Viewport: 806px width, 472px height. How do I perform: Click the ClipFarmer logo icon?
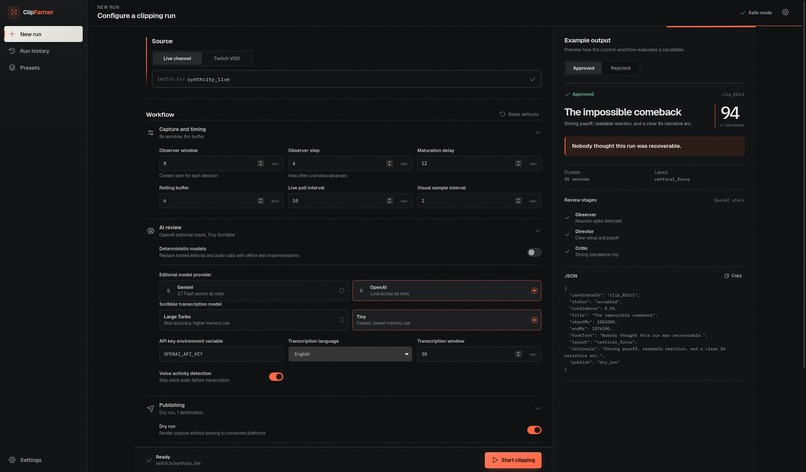point(14,12)
